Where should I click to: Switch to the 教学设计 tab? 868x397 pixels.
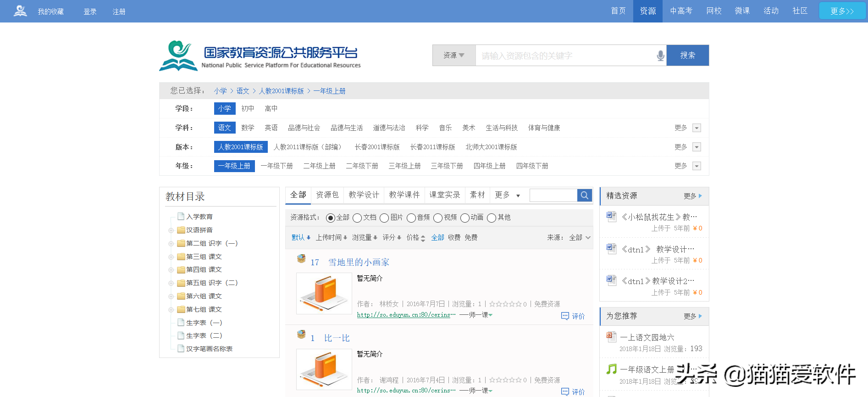(x=364, y=195)
